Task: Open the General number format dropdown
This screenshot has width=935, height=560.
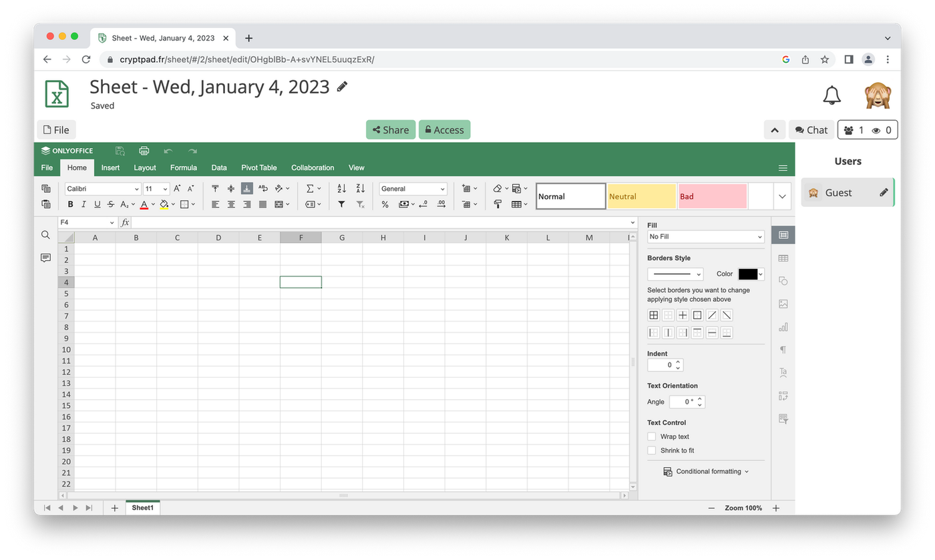Action: coord(413,189)
